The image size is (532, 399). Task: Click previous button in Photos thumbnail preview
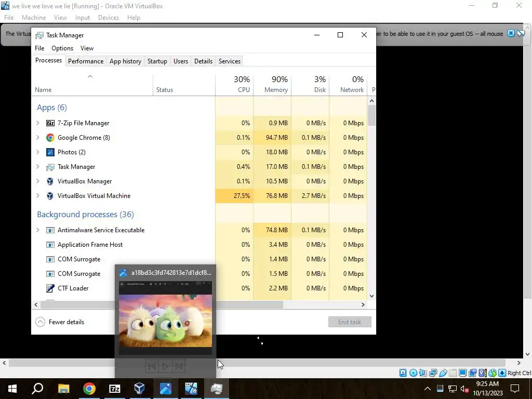pyautogui.click(x=152, y=366)
